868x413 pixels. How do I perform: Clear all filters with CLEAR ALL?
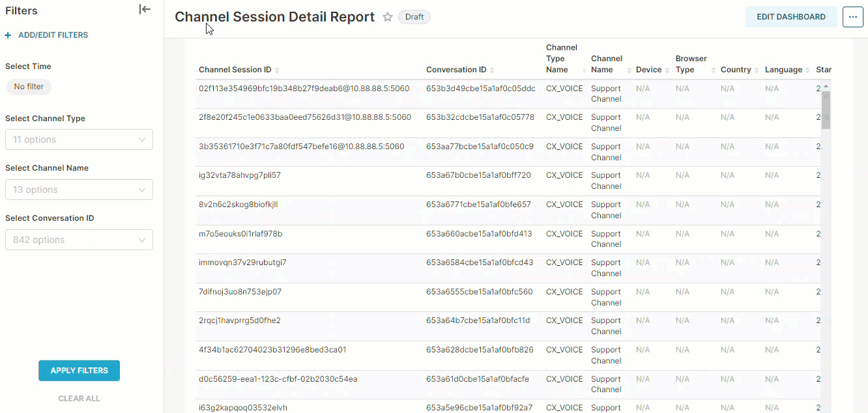tap(79, 398)
